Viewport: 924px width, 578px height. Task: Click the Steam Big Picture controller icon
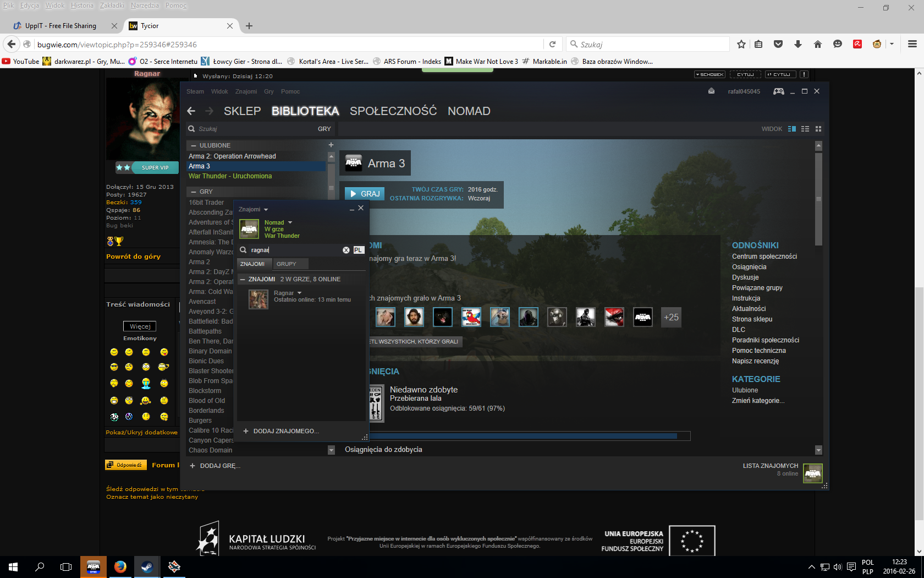[778, 91]
